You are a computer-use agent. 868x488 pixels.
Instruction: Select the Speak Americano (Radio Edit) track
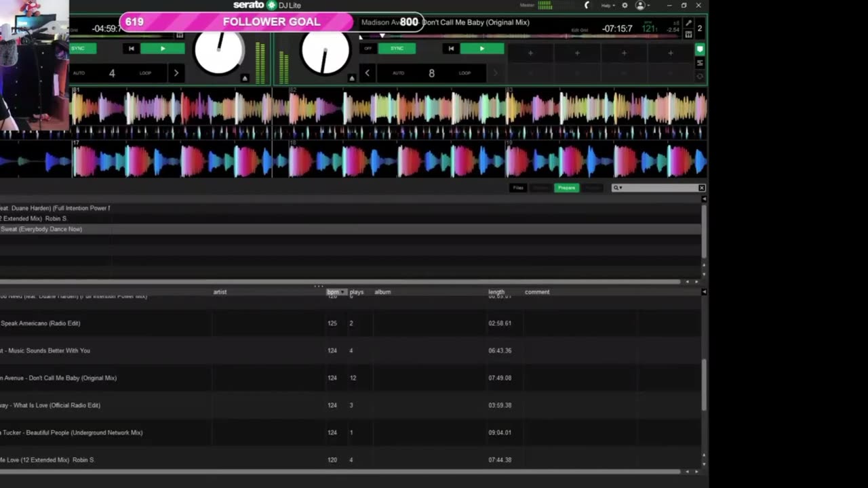[351, 323]
